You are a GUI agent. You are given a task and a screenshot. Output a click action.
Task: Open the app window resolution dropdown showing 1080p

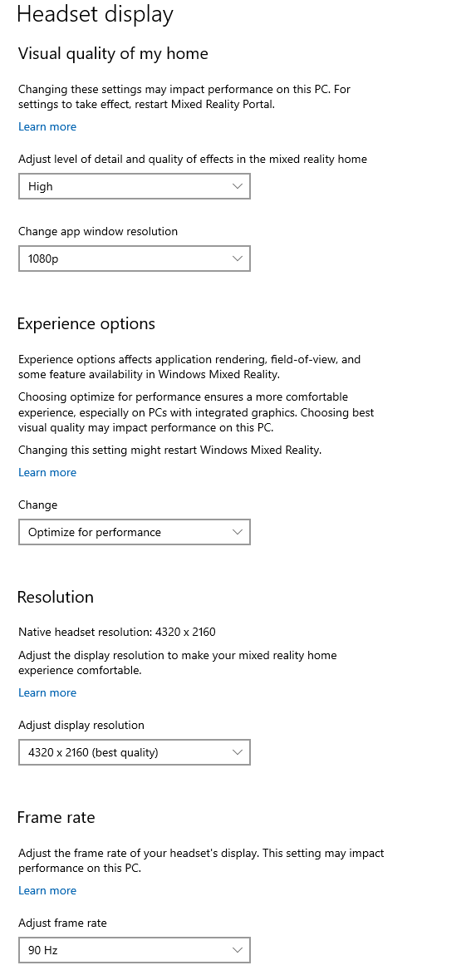pos(135,259)
